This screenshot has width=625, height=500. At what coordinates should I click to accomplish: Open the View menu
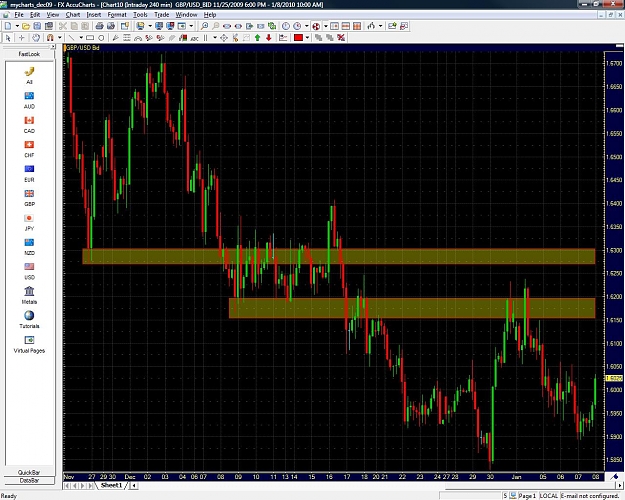pos(53,15)
